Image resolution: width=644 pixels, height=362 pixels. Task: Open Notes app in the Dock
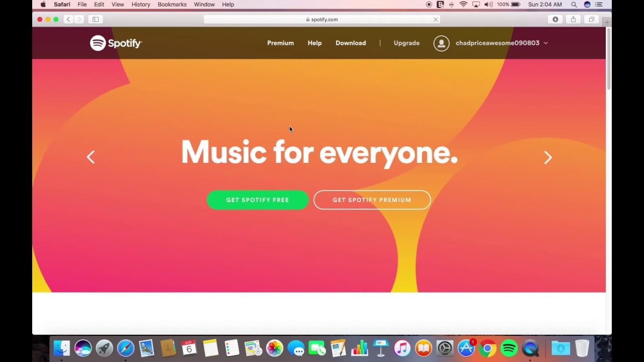(210, 348)
